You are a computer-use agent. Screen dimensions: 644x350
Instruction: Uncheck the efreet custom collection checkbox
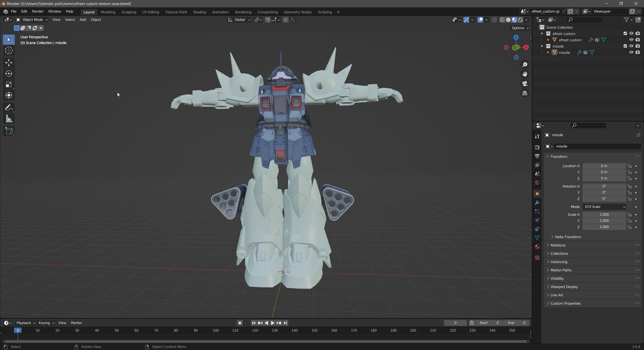click(x=625, y=33)
